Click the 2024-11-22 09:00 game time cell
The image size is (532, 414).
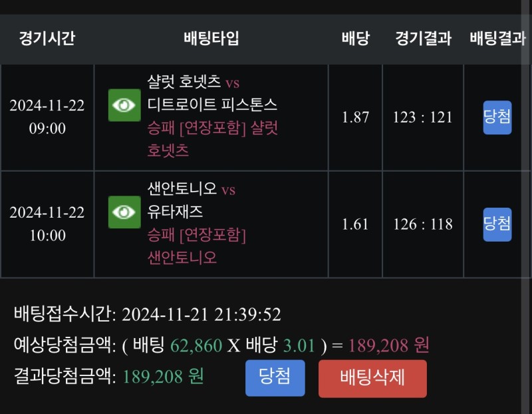coord(47,117)
